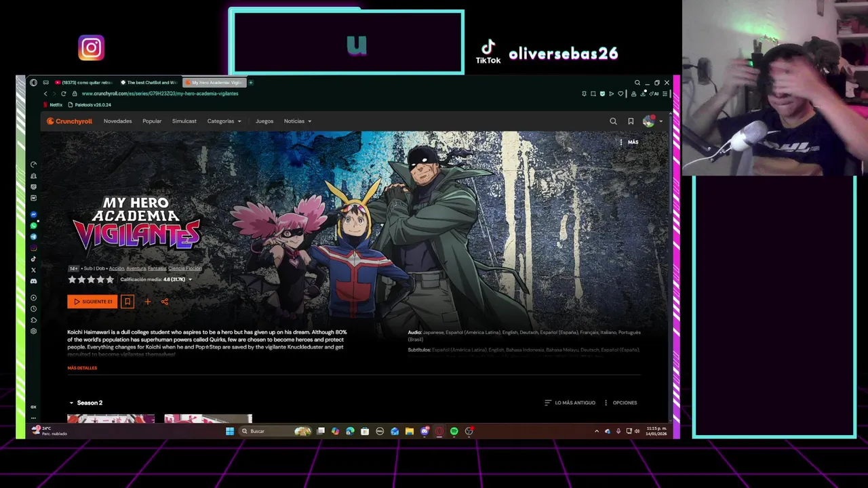Show hidden system tray icons
868x488 pixels.
click(x=597, y=431)
